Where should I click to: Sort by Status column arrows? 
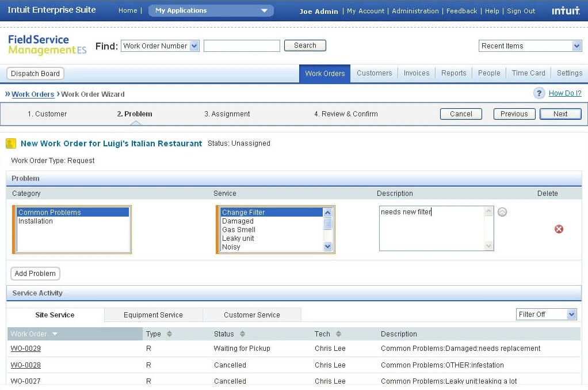pos(242,334)
